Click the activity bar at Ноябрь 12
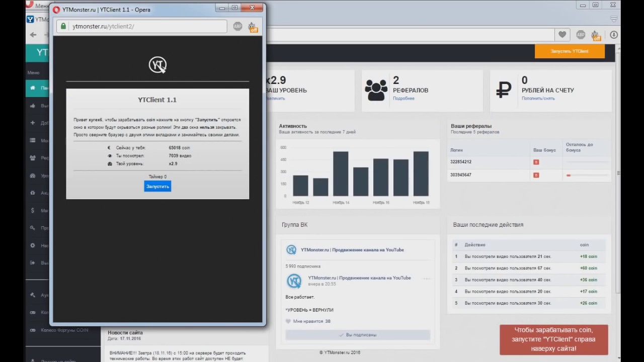Image resolution: width=644 pixels, height=362 pixels. pos(300,186)
